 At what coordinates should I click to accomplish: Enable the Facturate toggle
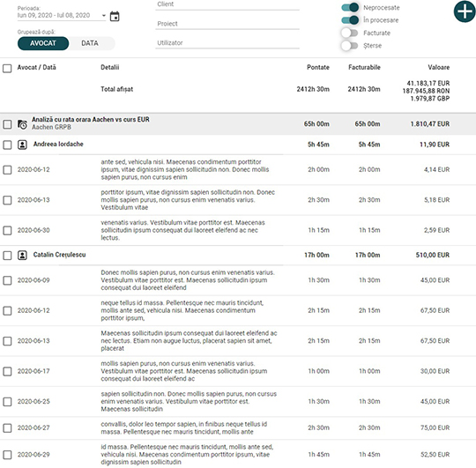coord(349,33)
